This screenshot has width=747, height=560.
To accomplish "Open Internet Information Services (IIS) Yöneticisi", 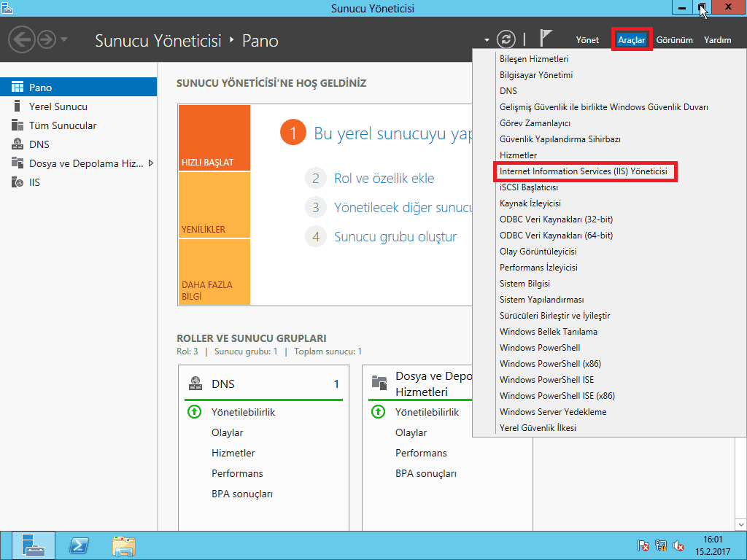I will tap(583, 171).
